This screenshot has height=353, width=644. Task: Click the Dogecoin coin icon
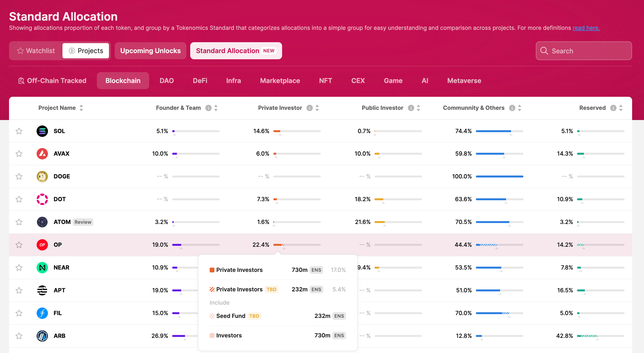pos(42,176)
